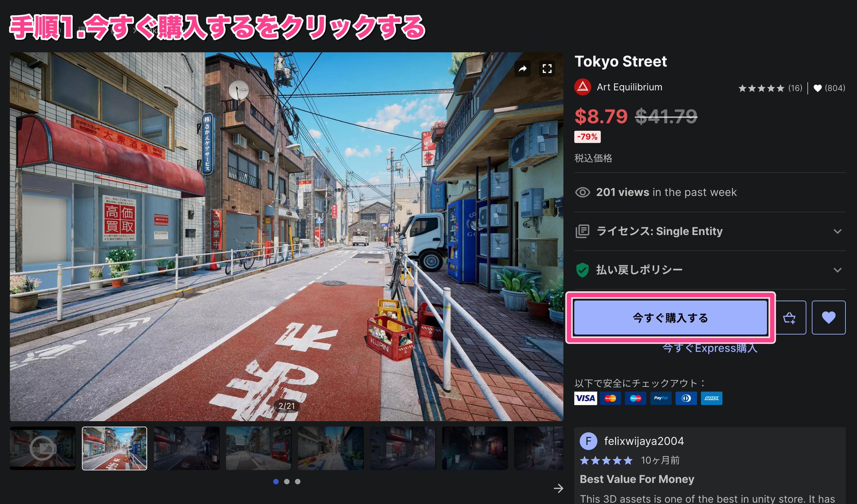Add the asset to cart with basket icon
The height and width of the screenshot is (504, 857).
click(x=789, y=318)
